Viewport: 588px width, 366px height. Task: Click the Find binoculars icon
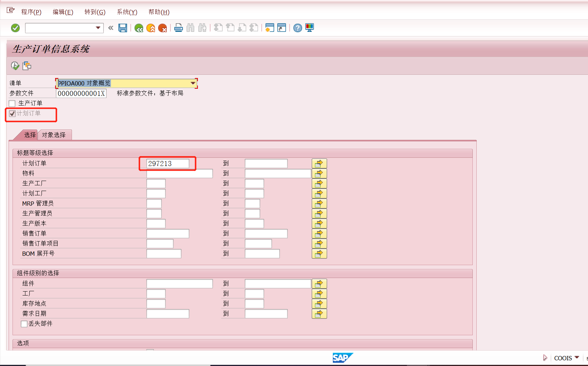tap(190, 28)
